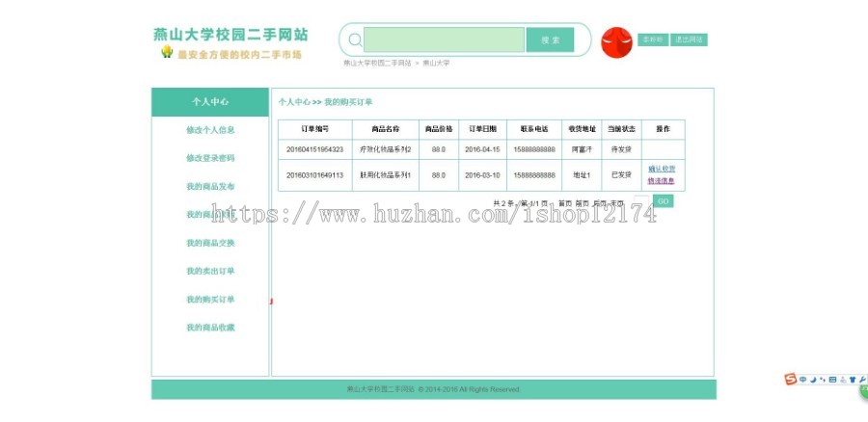Screen dimensions: 868x422
Task: Click the 个人中心 sidebar header
Action: tap(210, 102)
